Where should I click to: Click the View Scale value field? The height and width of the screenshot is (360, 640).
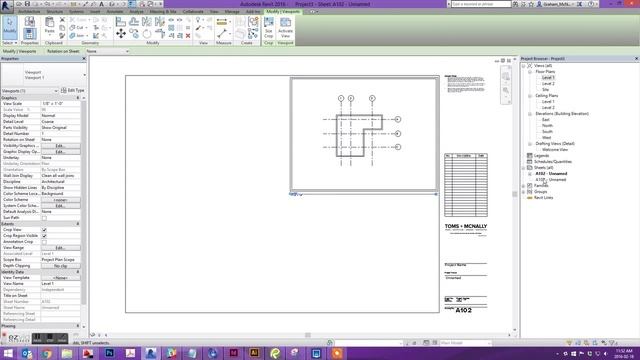point(60,104)
